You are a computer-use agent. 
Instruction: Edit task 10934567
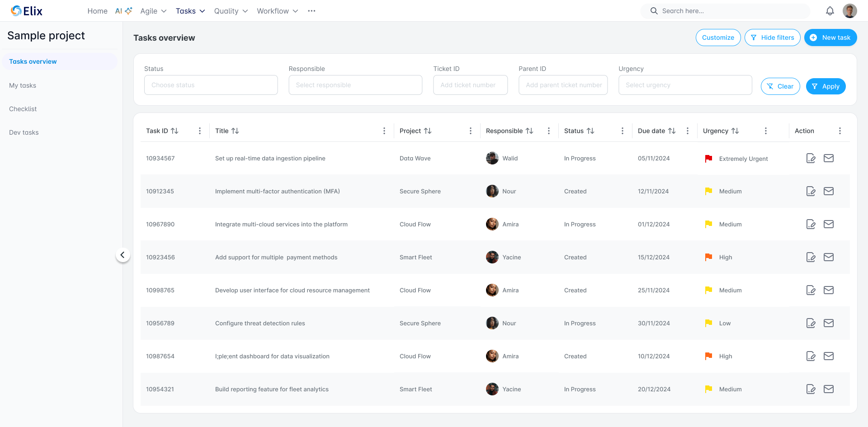tap(811, 159)
